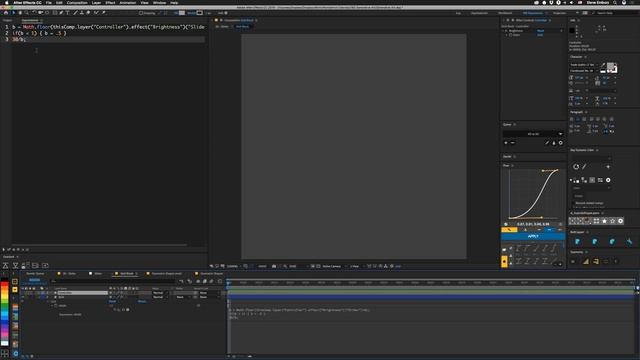Click the filled star icon in swatch panel
The height and width of the screenshot is (360, 640).
(604, 221)
